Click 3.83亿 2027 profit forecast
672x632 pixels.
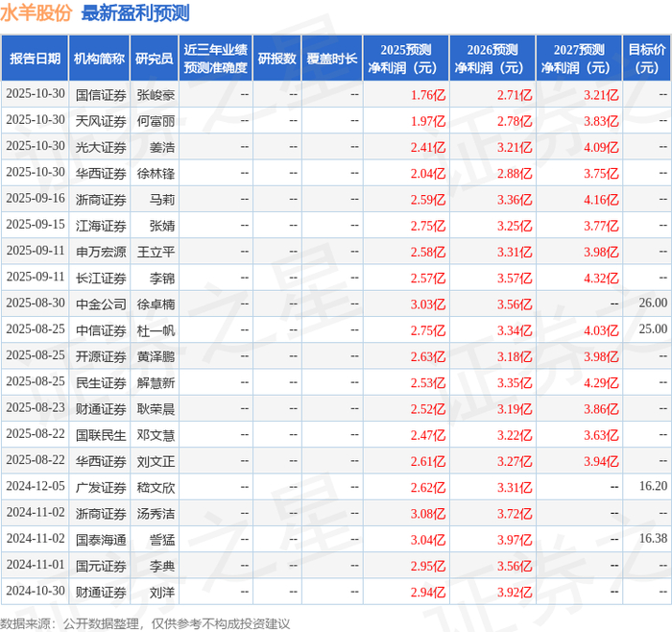(601, 121)
